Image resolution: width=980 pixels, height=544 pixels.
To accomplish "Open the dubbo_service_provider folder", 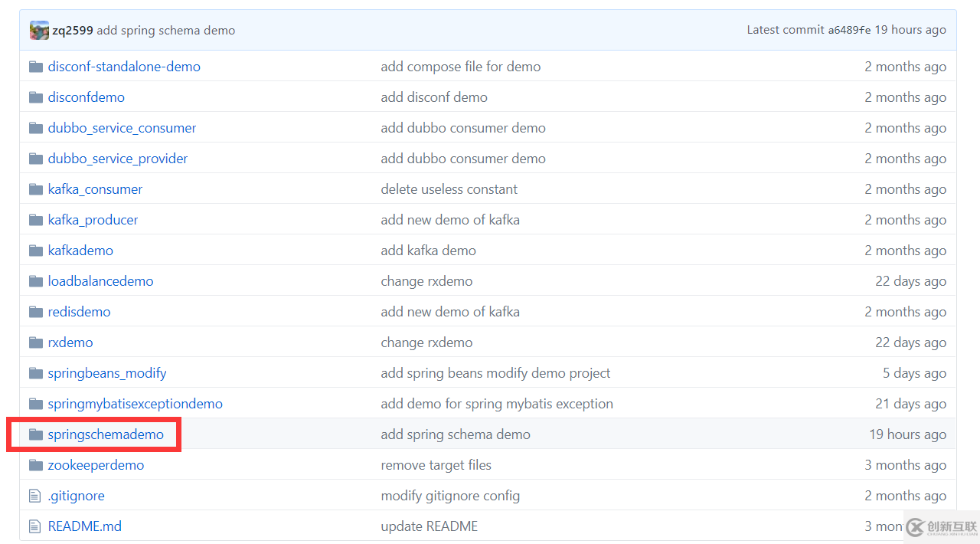I will pyautogui.click(x=118, y=159).
